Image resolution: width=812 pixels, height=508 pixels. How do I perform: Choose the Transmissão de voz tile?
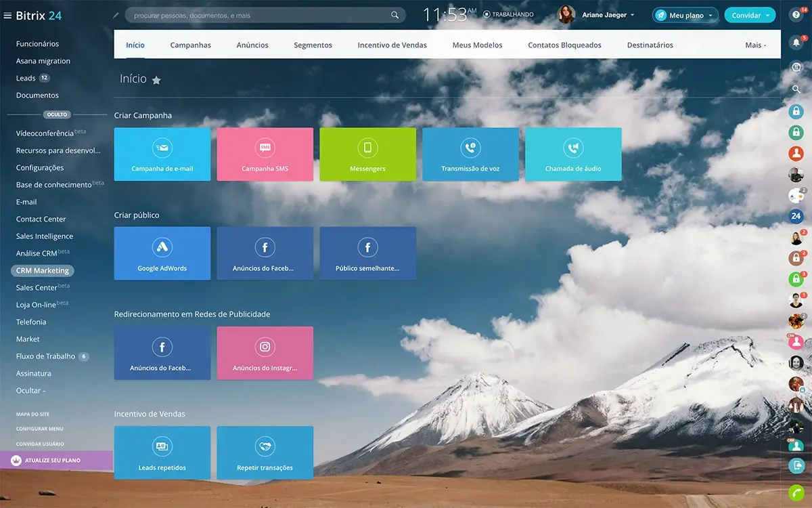coord(470,154)
